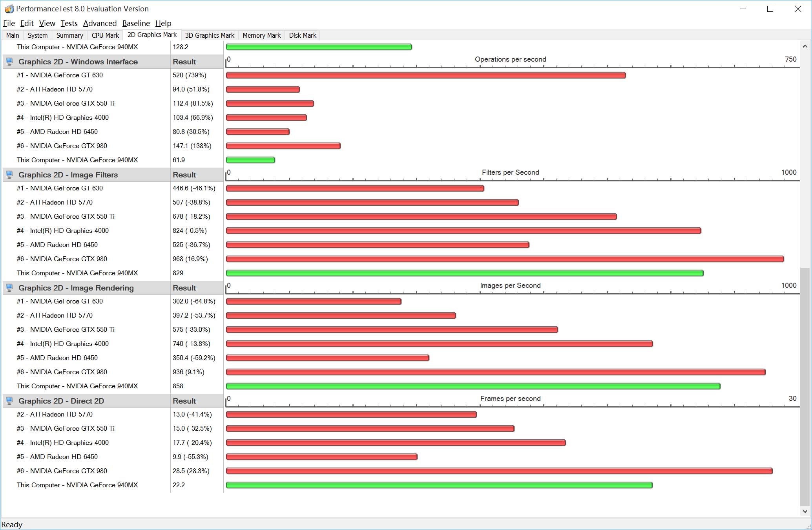Open the Advanced menu
Viewport: 812px width, 530px height.
point(100,23)
